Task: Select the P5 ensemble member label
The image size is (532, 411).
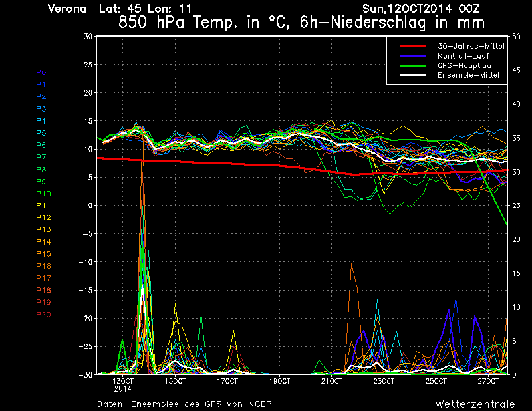Action: (41, 133)
